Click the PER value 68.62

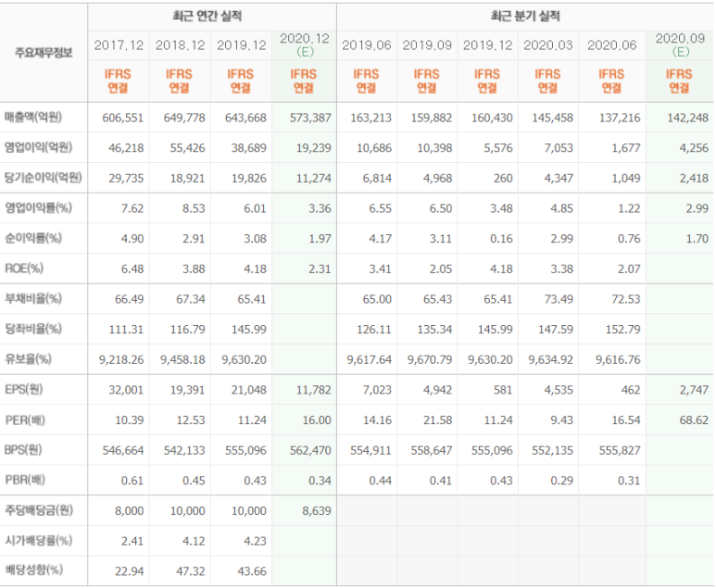[694, 420]
